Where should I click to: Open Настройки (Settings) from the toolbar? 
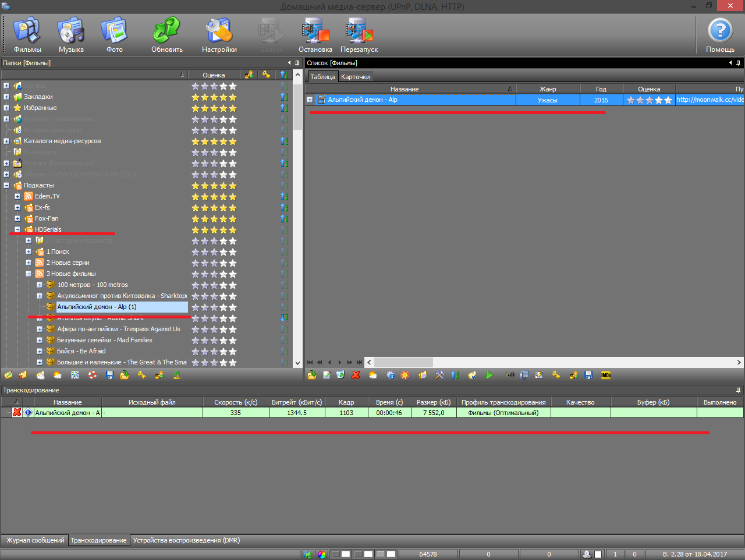click(219, 35)
